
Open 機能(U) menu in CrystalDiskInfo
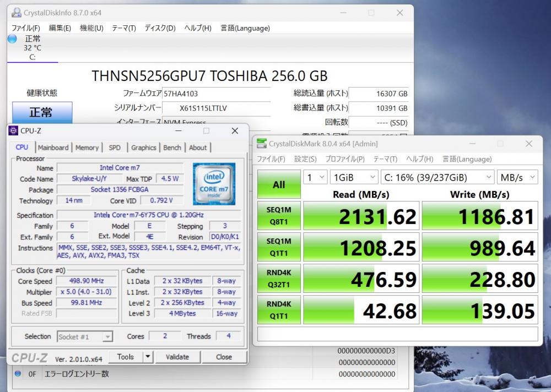[91, 28]
